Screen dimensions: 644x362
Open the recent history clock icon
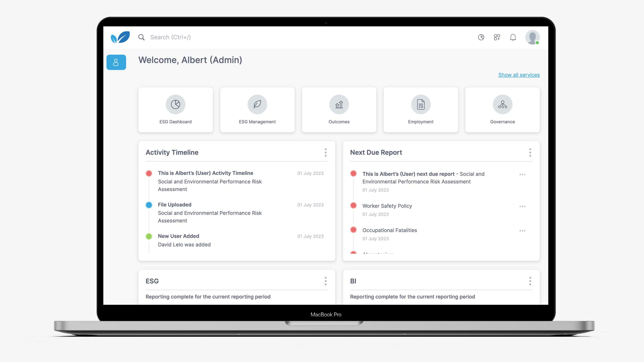coord(481,37)
